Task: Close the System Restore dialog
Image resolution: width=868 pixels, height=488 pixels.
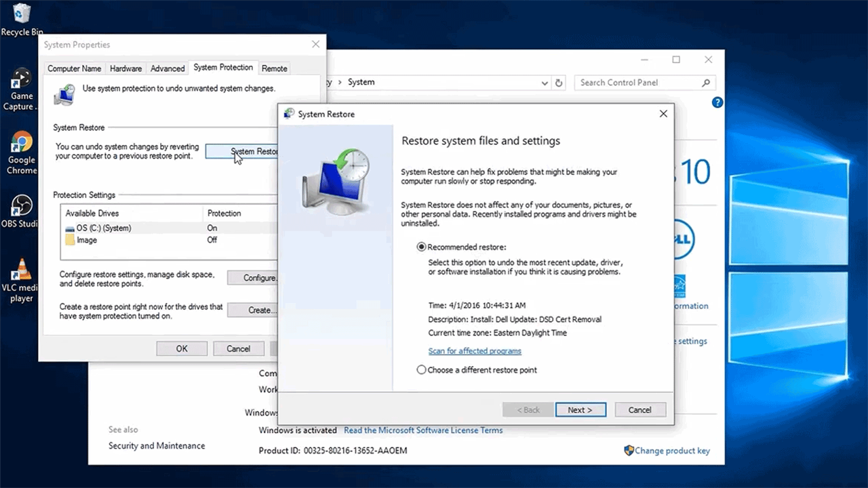Action: 663,114
